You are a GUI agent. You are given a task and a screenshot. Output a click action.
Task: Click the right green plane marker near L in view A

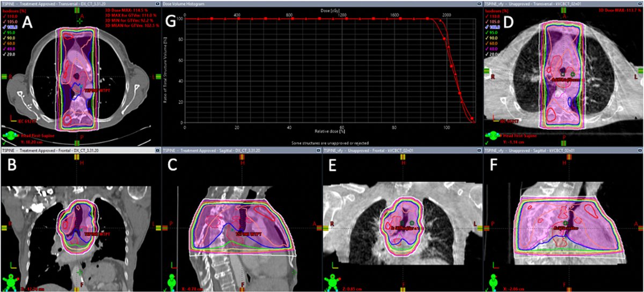(157, 77)
